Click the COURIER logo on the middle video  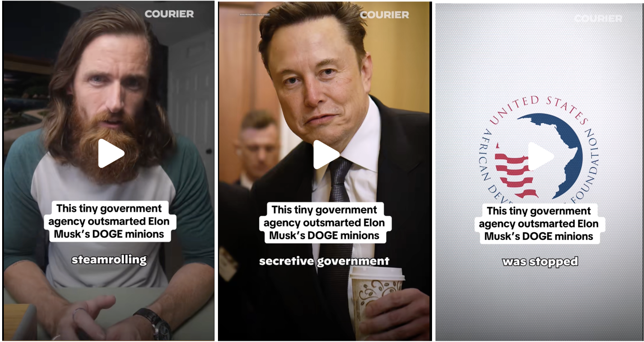[x=385, y=15]
